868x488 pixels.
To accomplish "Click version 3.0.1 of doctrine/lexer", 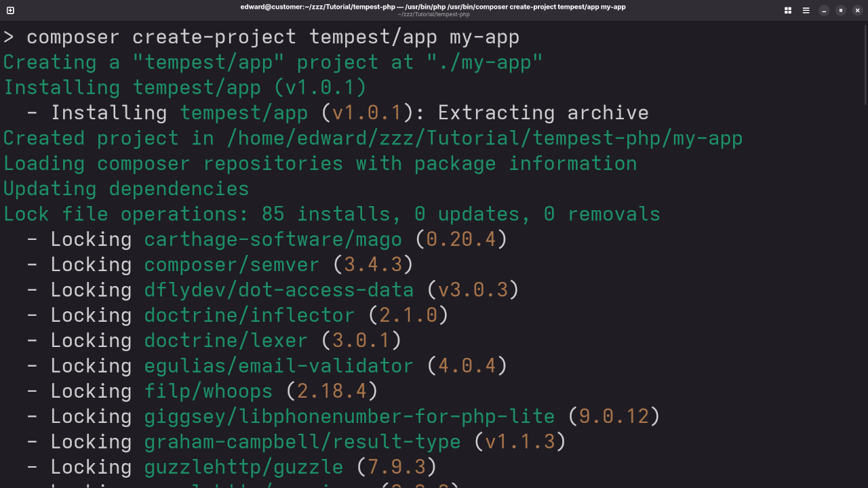I will [361, 340].
